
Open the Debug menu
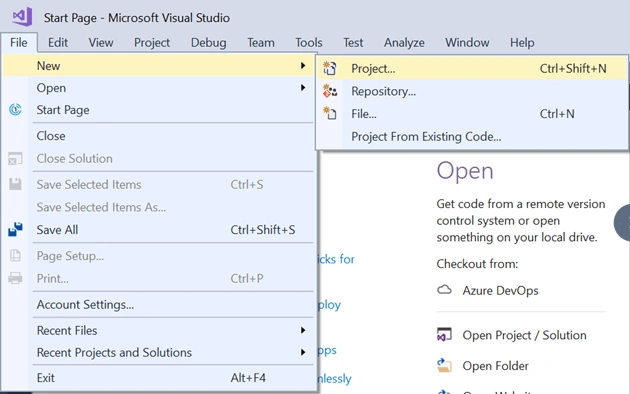pyautogui.click(x=209, y=43)
